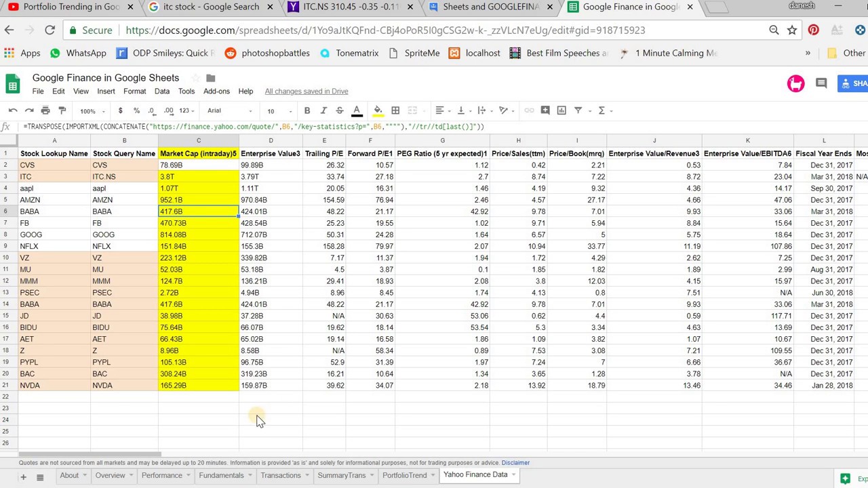The width and height of the screenshot is (868, 488).
Task: Open the comments icon at top right
Action: (821, 83)
